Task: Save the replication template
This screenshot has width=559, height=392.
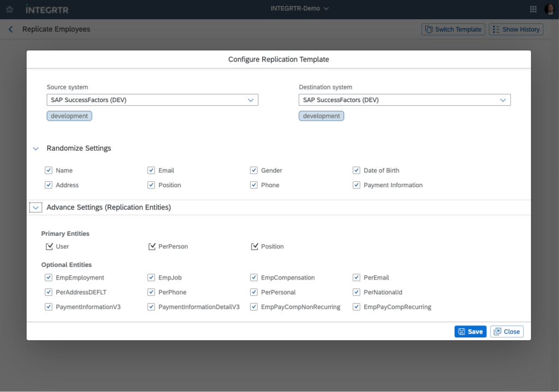Action: click(x=470, y=331)
